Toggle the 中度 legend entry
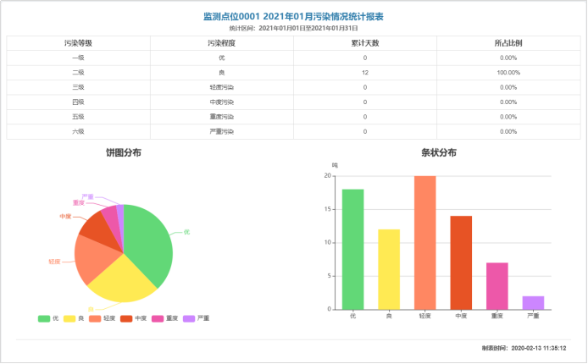 (x=134, y=318)
